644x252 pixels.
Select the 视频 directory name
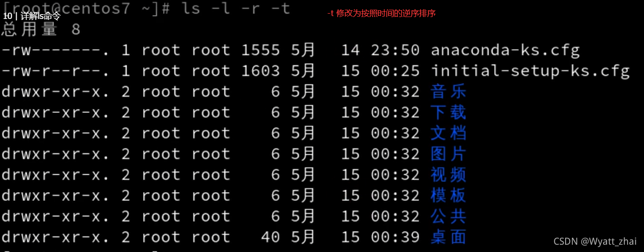pos(448,175)
